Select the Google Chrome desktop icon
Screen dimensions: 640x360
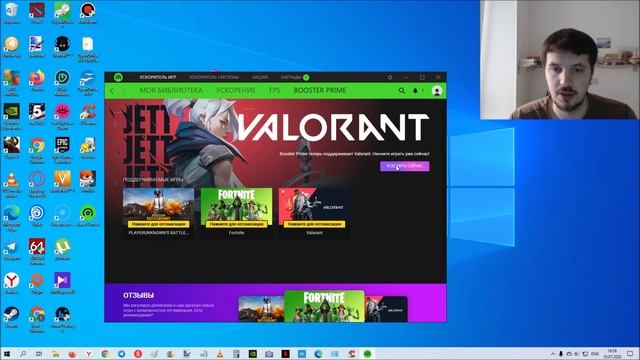pos(37,149)
